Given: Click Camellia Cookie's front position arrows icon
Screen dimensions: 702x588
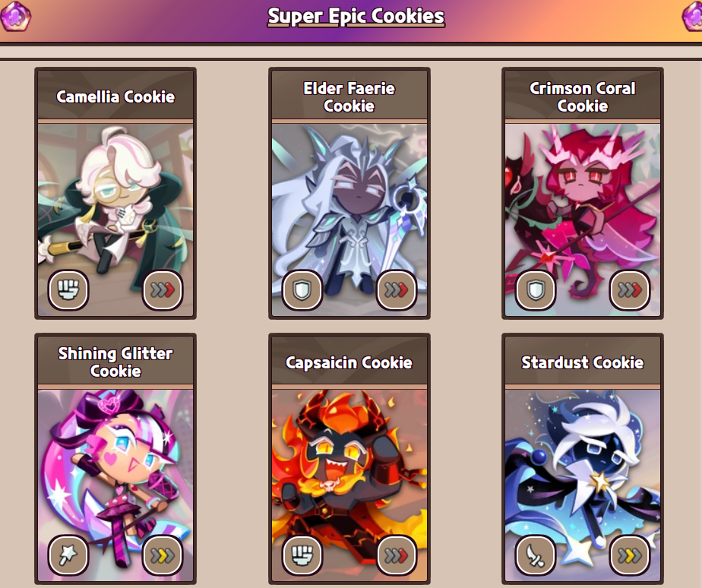Looking at the screenshot, I should (163, 289).
